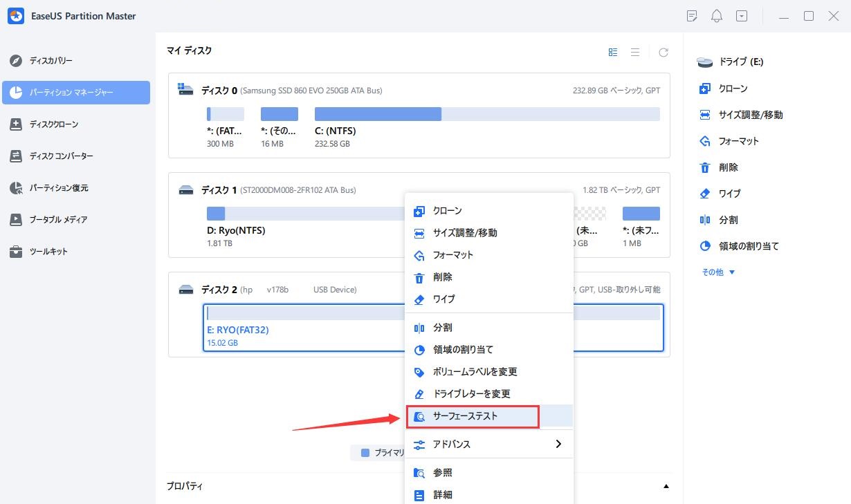Click フォーマット in the right panel
This screenshot has width=851, height=504.
[738, 141]
